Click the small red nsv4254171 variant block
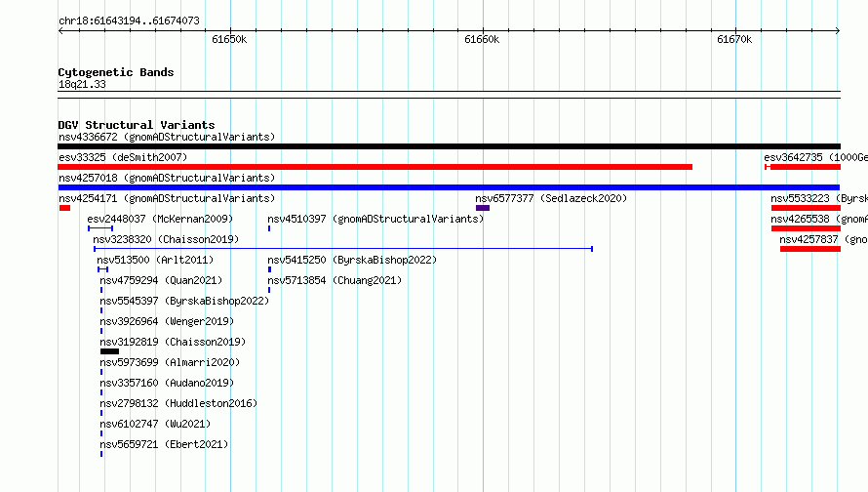 [x=64, y=208]
